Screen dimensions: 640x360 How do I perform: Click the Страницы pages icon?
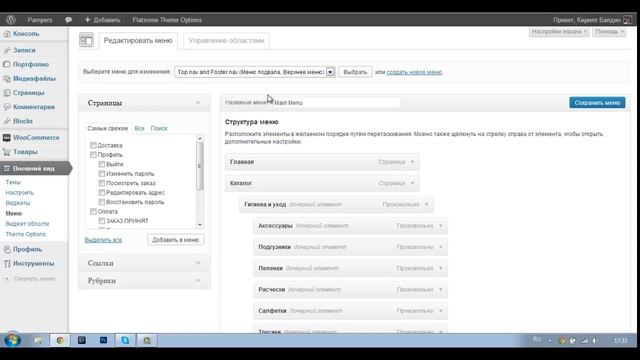coord(7,93)
